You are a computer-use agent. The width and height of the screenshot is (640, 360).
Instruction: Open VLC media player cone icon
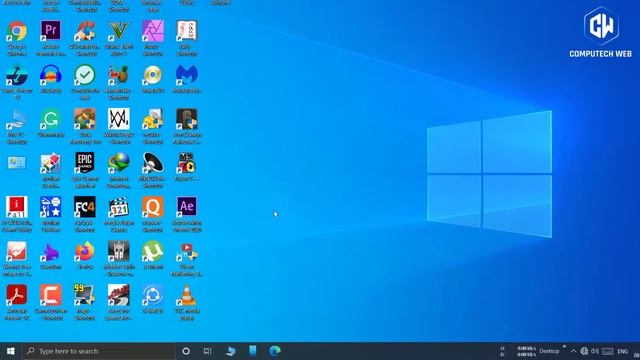[187, 295]
